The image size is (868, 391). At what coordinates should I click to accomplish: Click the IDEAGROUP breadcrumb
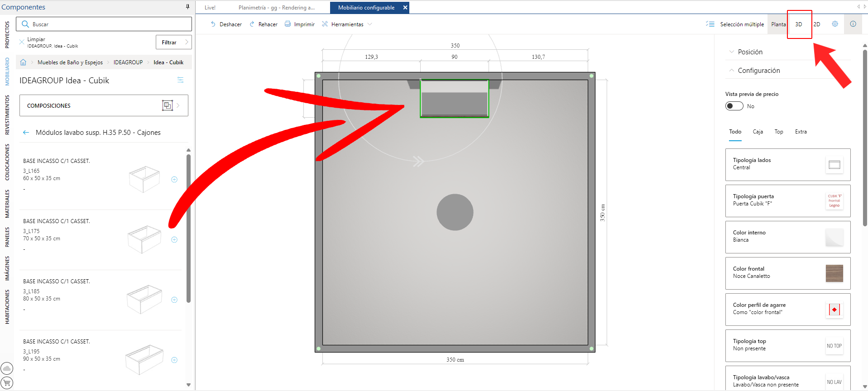point(128,62)
